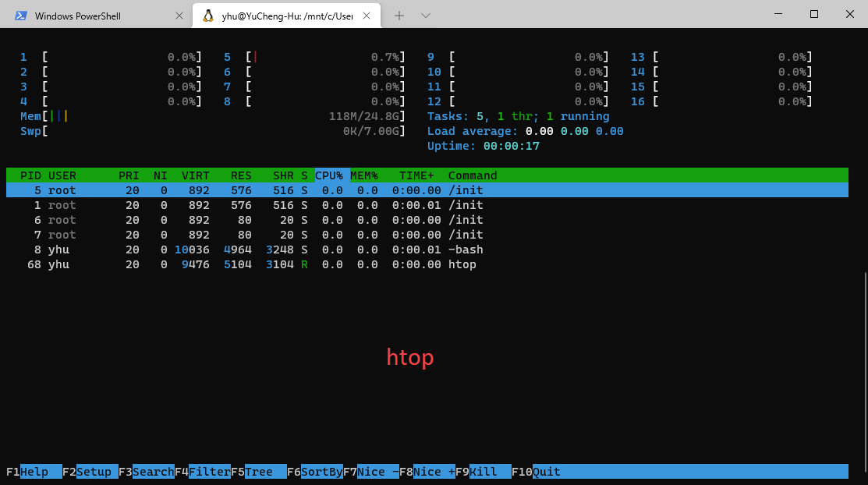868x485 pixels.
Task: Select process row PID 1 /init
Action: tap(427, 205)
